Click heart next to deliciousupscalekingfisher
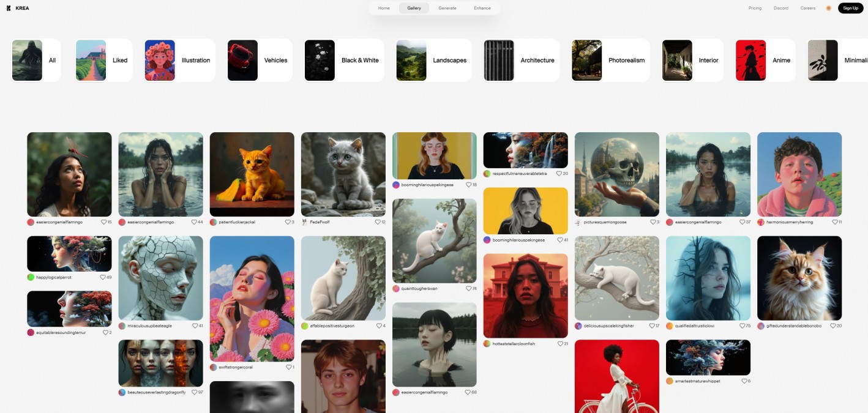Viewport: 868px width, 413px height. (652, 326)
